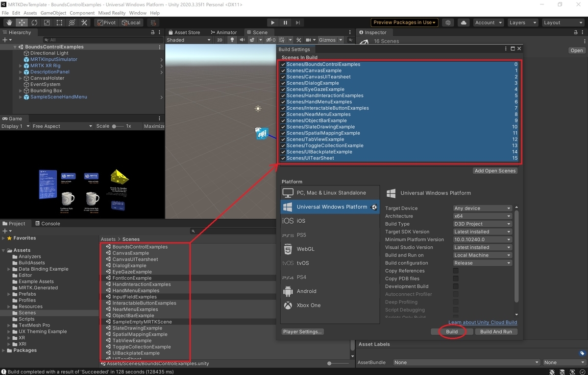Open Target Device dropdown
The height and width of the screenshot is (375, 588).
pos(482,208)
